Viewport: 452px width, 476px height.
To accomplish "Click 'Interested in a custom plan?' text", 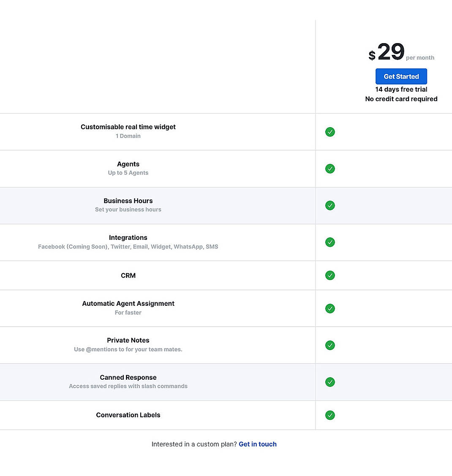I will point(194,444).
